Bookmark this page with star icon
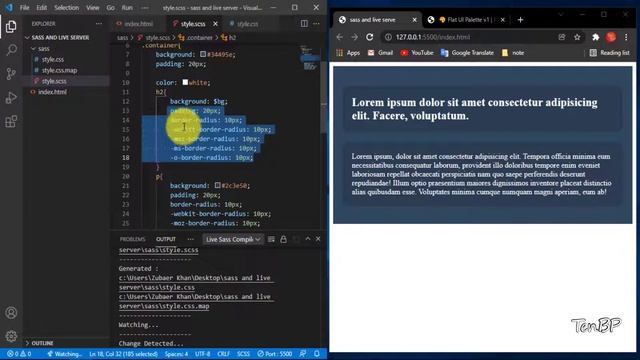 pyautogui.click(x=577, y=37)
